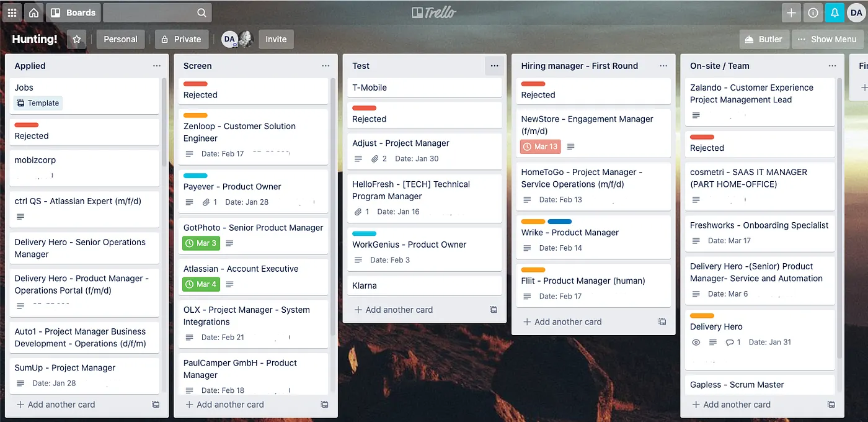Viewport: 868px width, 422px height.
Task: Click blue label on Wrike card
Action: tap(560, 222)
